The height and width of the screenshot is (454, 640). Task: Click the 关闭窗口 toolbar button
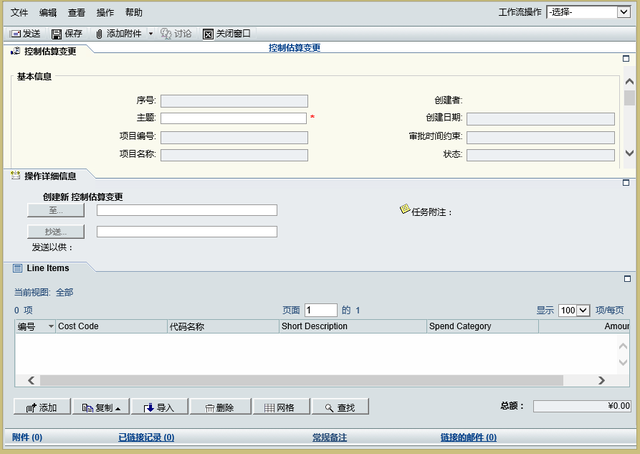(x=227, y=33)
